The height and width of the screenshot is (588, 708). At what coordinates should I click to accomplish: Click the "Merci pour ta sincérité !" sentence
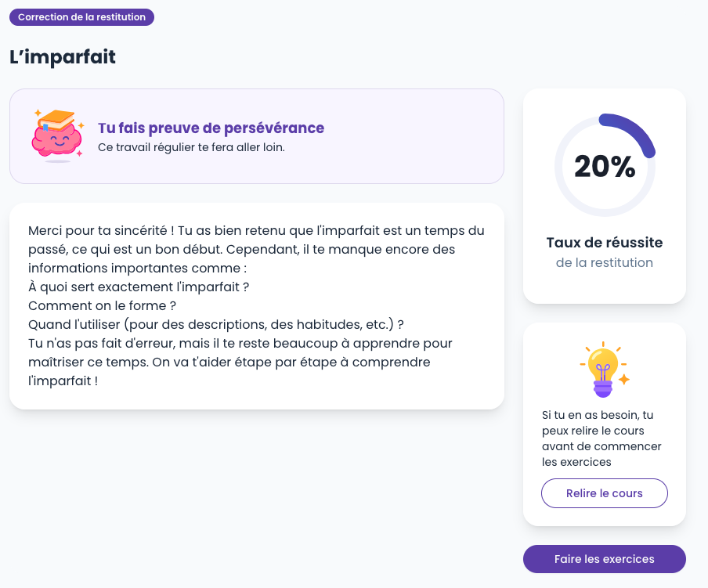[100, 231]
